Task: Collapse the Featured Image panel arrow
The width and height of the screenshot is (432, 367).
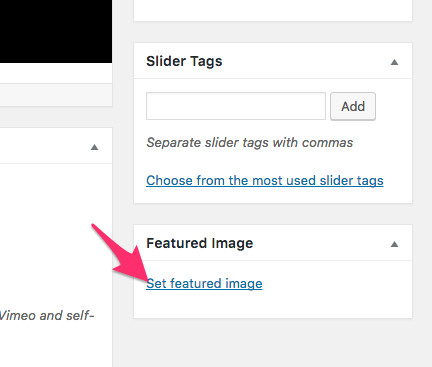Action: [394, 244]
